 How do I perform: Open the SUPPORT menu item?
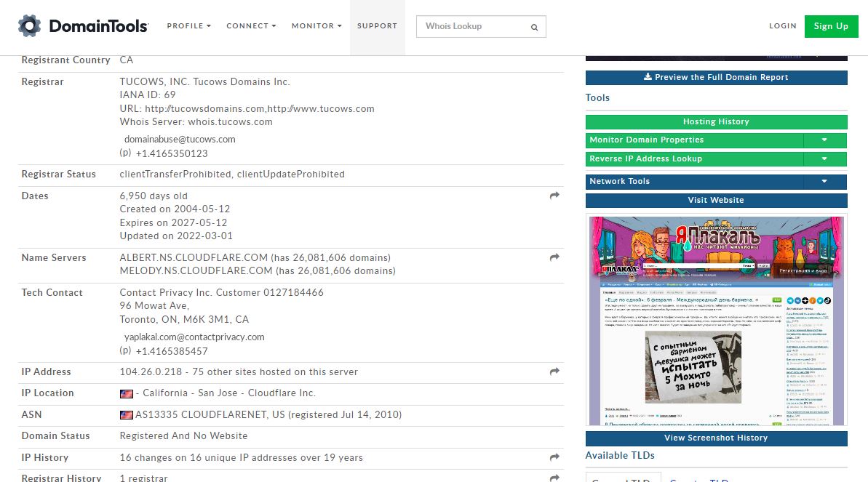[x=377, y=26]
